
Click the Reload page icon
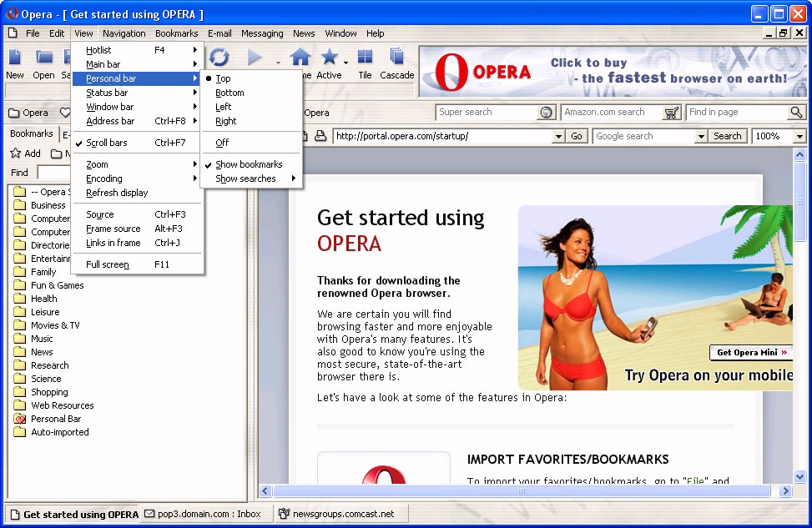tap(219, 57)
